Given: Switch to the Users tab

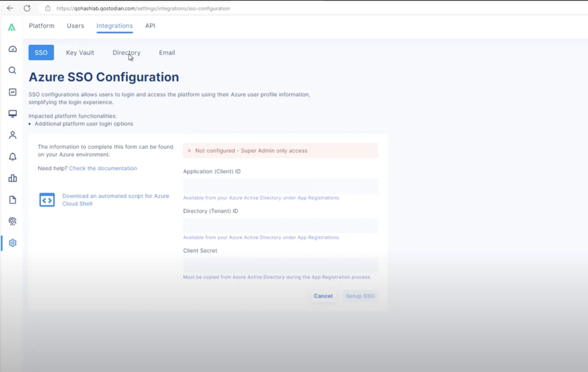Looking at the screenshot, I should (75, 26).
